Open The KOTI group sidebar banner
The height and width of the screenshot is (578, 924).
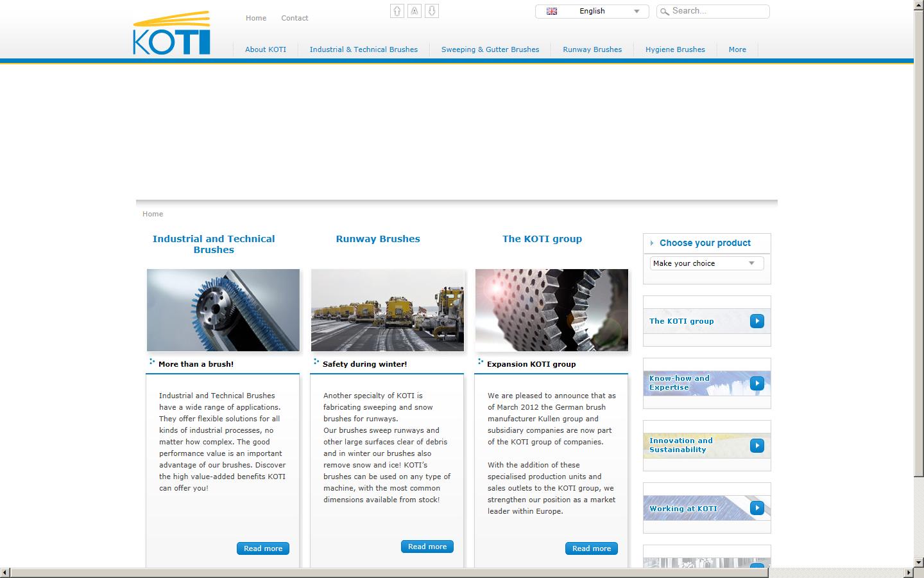point(707,321)
